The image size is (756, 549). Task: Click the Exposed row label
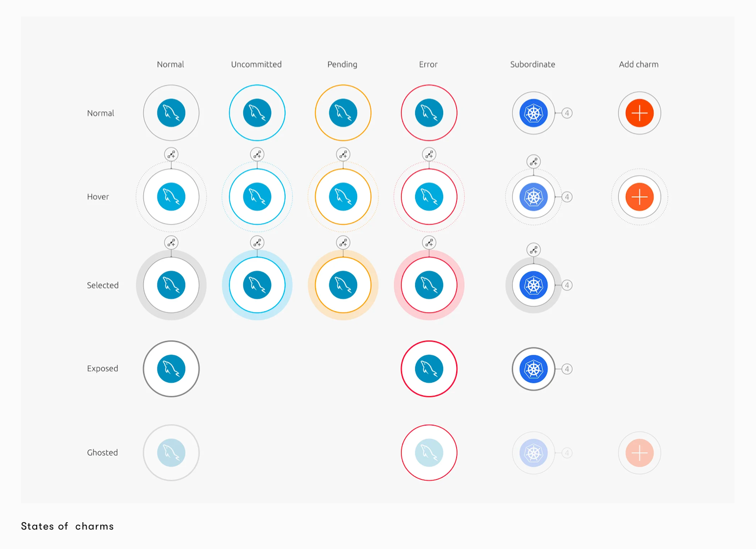tap(102, 368)
